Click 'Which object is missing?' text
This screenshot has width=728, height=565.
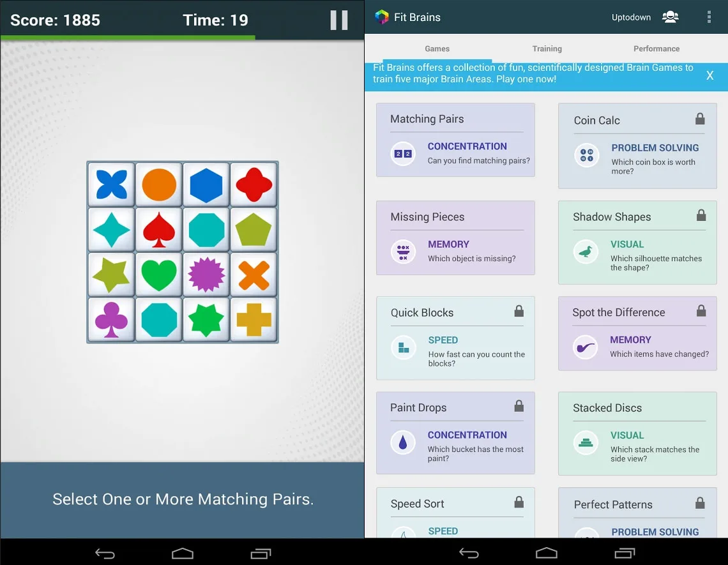tap(472, 259)
